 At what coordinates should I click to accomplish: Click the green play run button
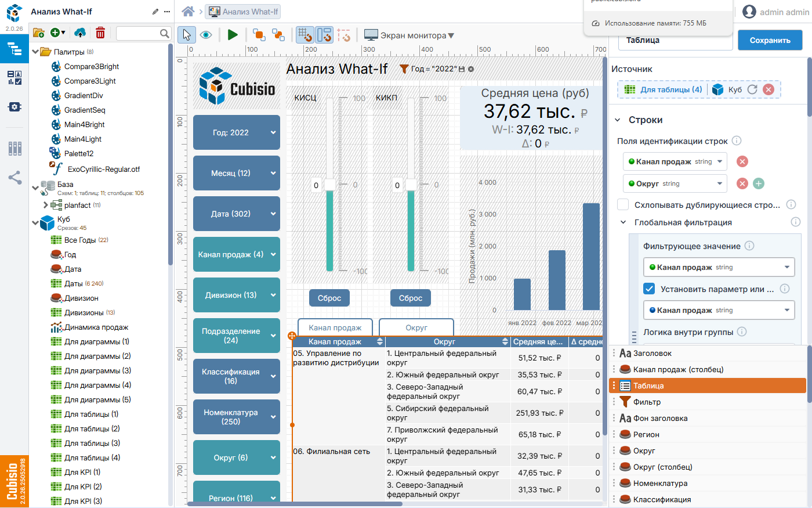click(233, 35)
